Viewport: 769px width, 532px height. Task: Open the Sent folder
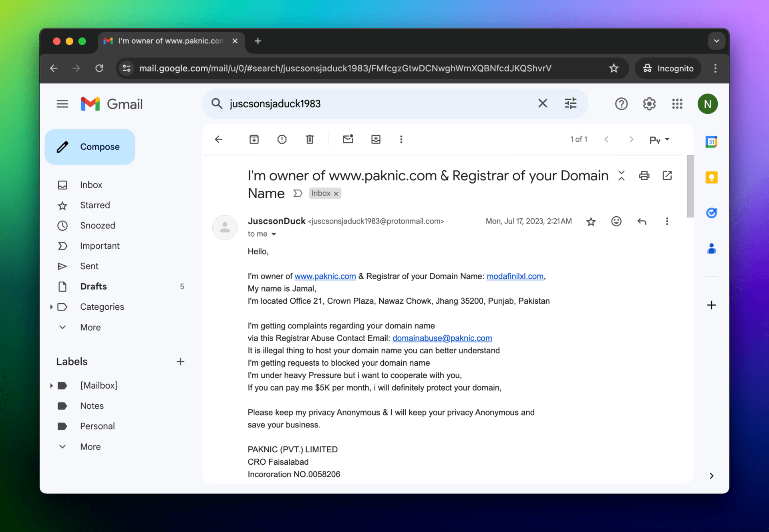[89, 266]
